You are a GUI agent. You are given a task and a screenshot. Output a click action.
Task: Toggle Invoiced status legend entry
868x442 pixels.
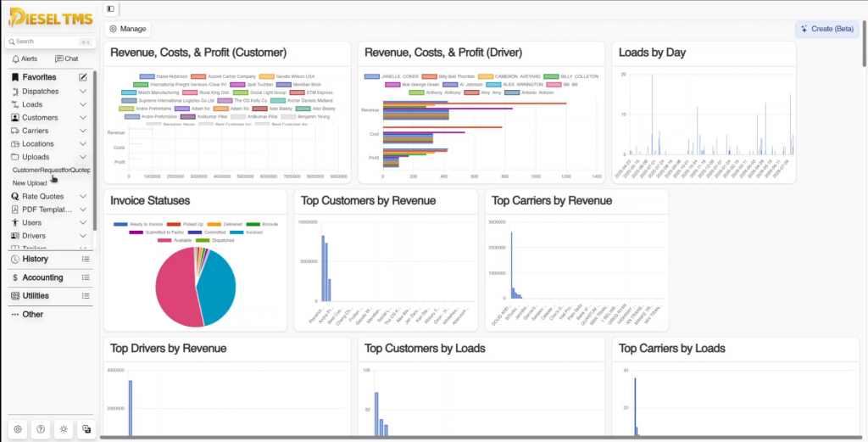pyautogui.click(x=247, y=232)
